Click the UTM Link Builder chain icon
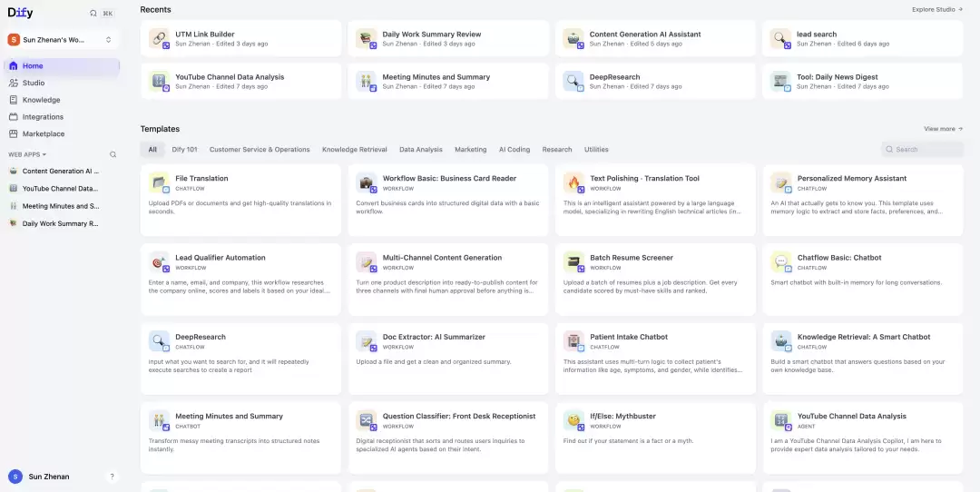 pyautogui.click(x=159, y=38)
